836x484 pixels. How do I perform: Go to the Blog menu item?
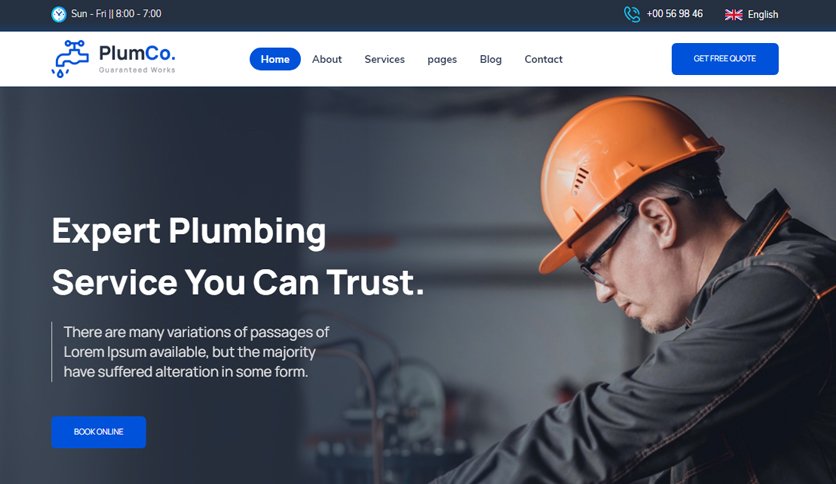(x=491, y=60)
